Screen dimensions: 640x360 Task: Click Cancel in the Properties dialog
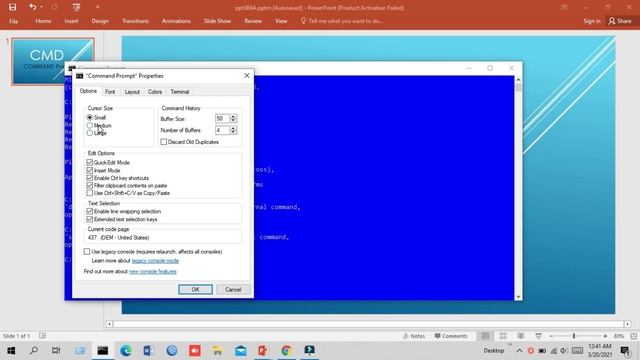coord(233,289)
